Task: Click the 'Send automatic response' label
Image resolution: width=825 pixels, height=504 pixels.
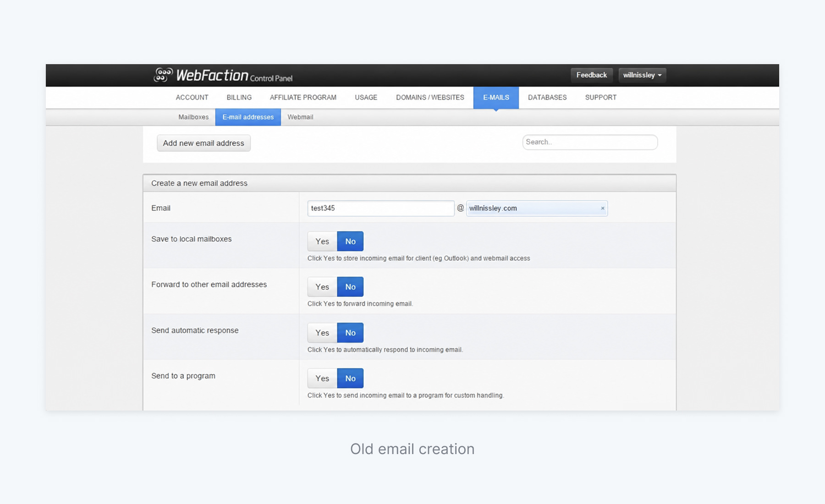Action: click(x=195, y=331)
